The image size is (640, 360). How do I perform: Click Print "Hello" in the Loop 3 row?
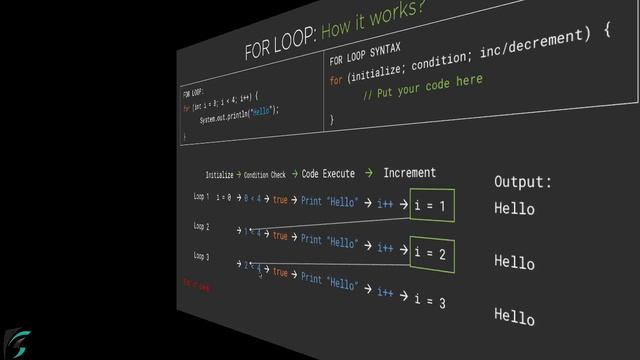click(x=329, y=281)
